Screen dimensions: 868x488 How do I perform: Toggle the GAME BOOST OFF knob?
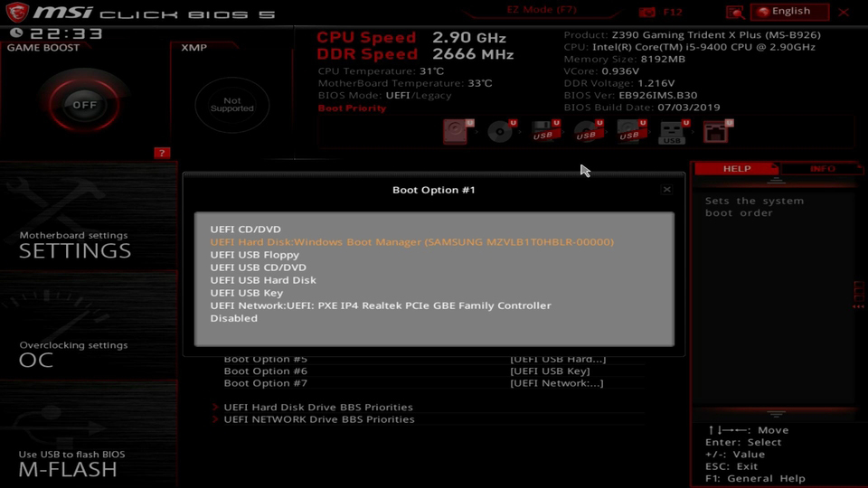point(84,105)
